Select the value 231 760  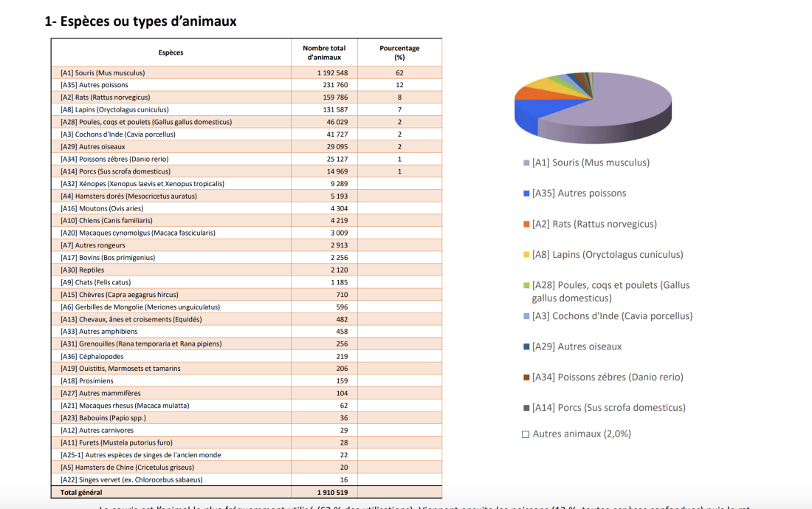click(336, 85)
